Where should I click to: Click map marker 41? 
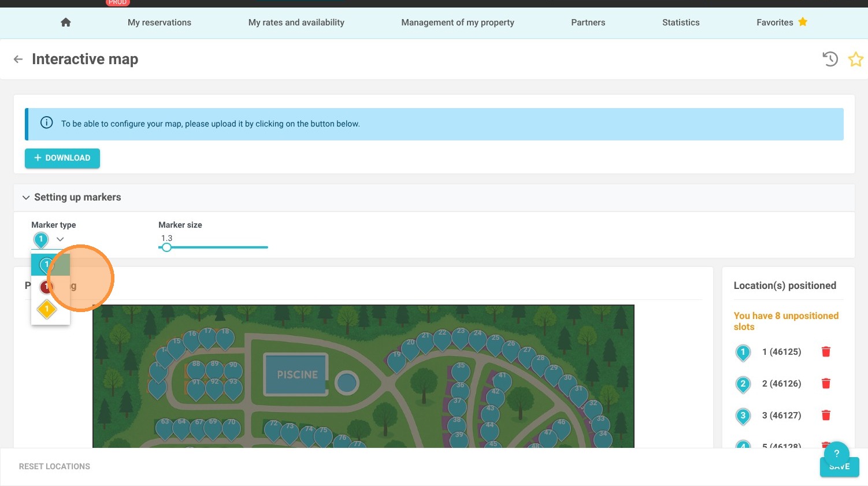(x=502, y=381)
